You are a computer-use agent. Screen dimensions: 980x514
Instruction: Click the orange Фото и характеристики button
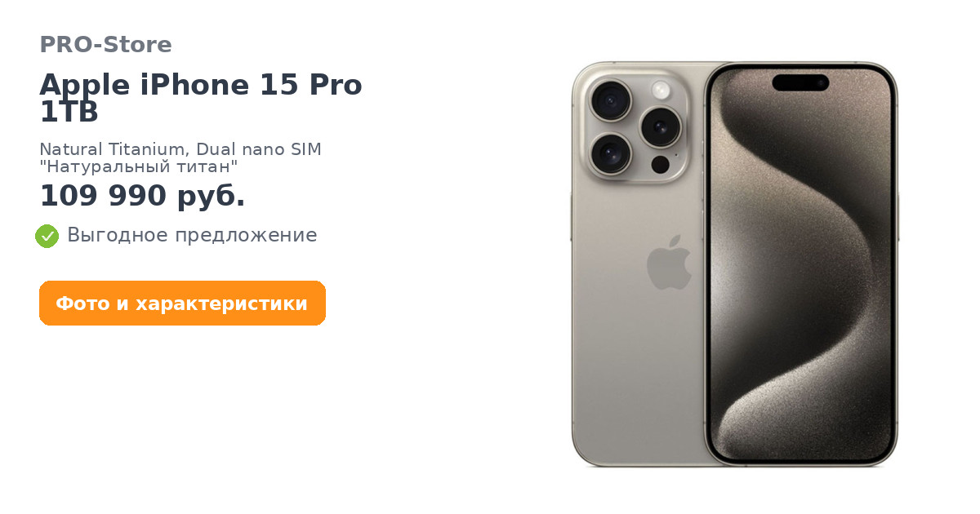tap(182, 304)
